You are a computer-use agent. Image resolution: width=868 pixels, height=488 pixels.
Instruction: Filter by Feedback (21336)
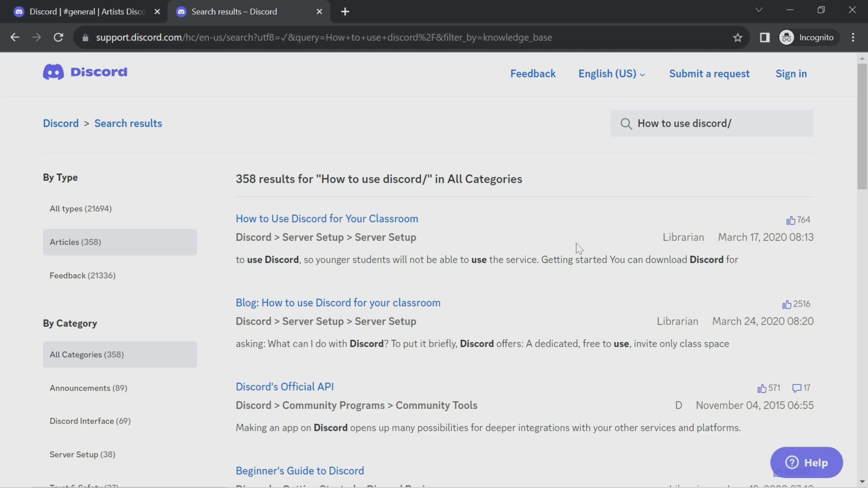[83, 275]
